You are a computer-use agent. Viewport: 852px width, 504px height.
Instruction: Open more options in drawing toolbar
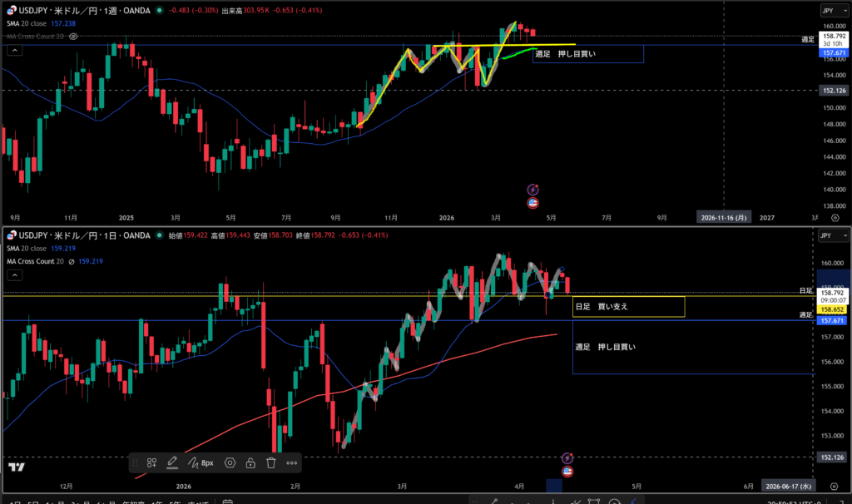pyautogui.click(x=291, y=462)
